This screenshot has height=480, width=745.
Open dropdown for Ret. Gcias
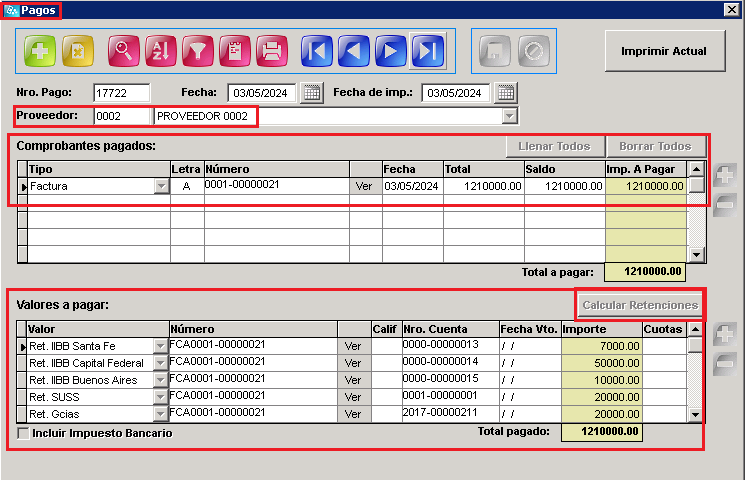pyautogui.click(x=161, y=414)
